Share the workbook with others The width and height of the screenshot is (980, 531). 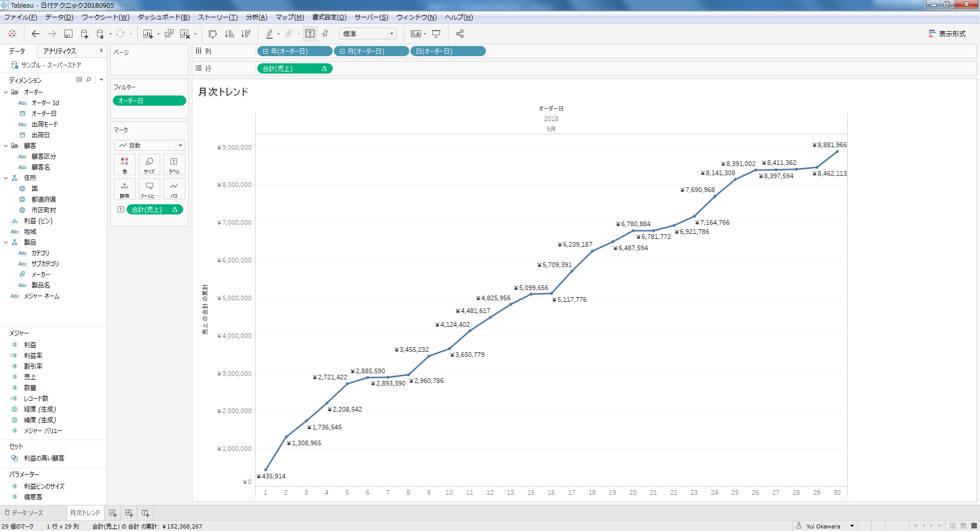460,34
